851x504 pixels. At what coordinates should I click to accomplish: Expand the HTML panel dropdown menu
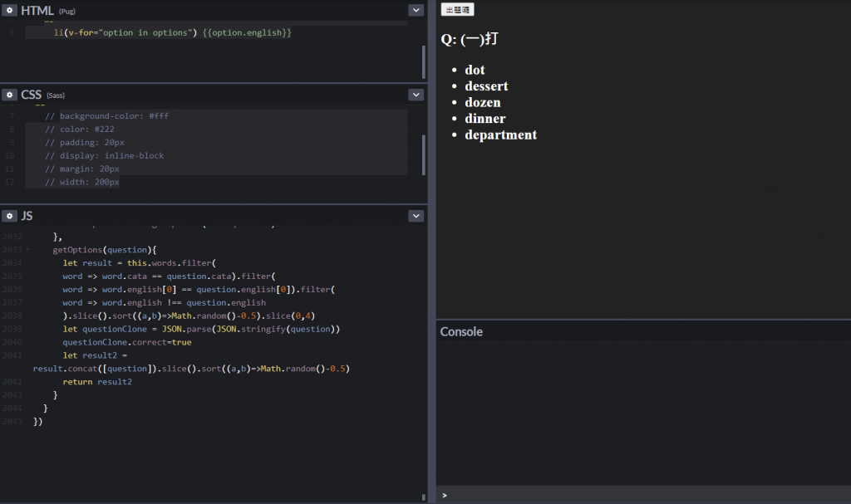416,10
